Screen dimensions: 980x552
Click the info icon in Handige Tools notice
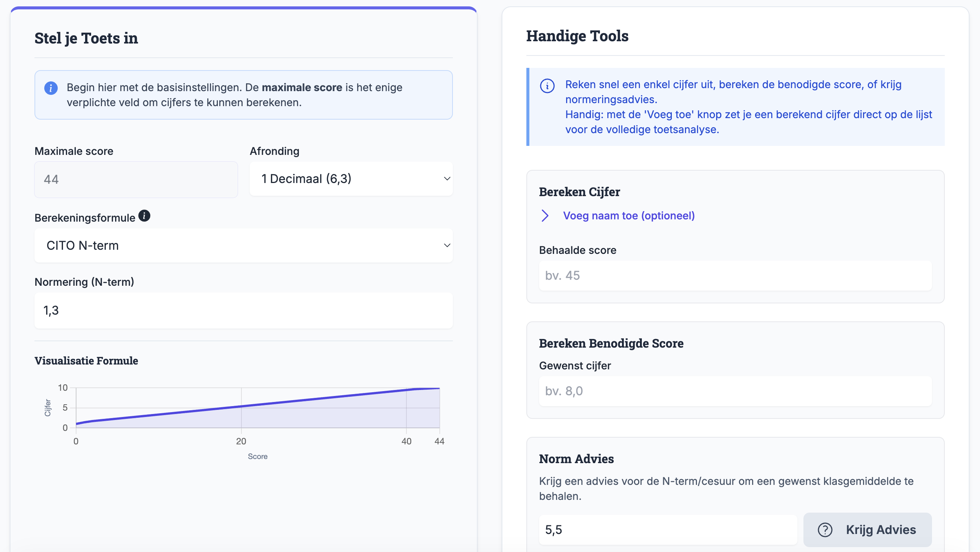click(547, 85)
